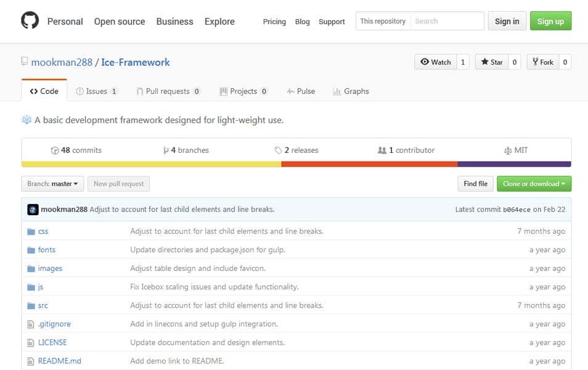The image size is (588, 370).
Task: Fork the repository with the Fork button
Action: pos(543,62)
